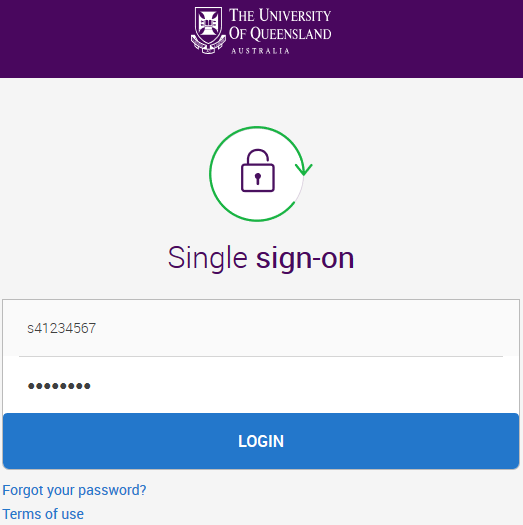
Task: Click the green ring's left edge
Action: click(211, 174)
